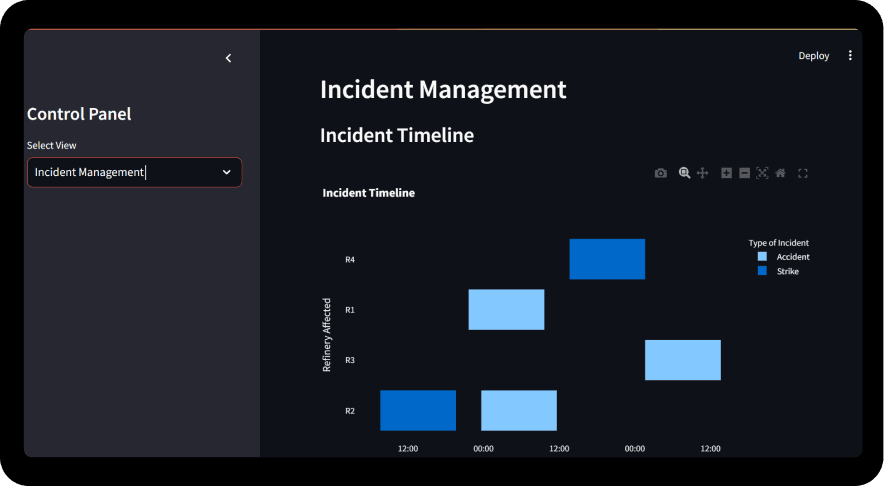Image resolution: width=884 pixels, height=486 pixels.
Task: Click the Incident Management text in selectbox
Action: [x=90, y=172]
